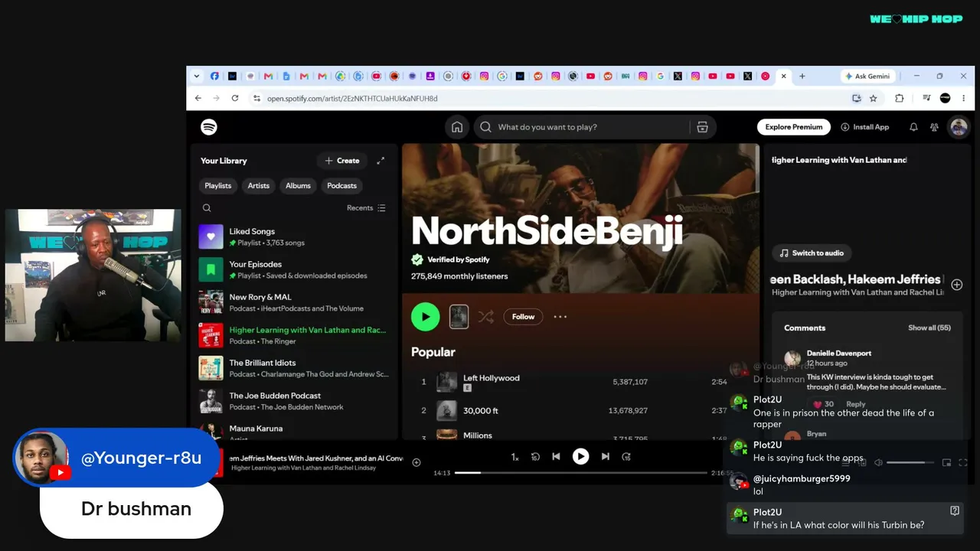Image resolution: width=980 pixels, height=551 pixels.
Task: Click the Left Hollywood album thumbnail
Action: (447, 382)
